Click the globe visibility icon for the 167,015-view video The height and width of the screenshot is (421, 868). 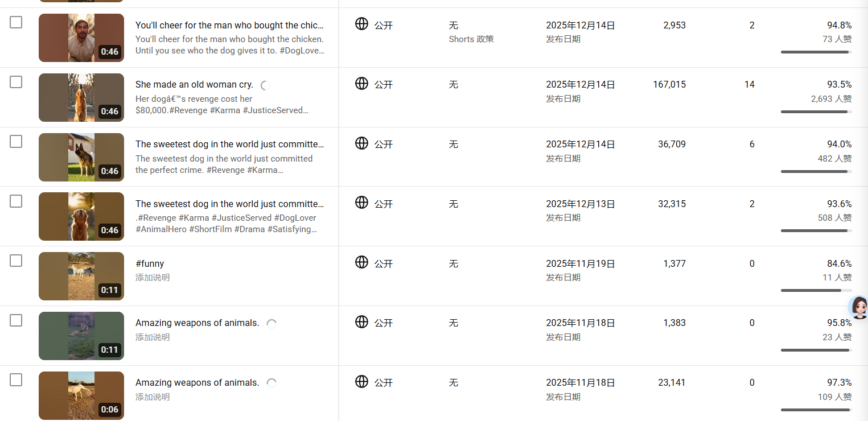coord(361,84)
